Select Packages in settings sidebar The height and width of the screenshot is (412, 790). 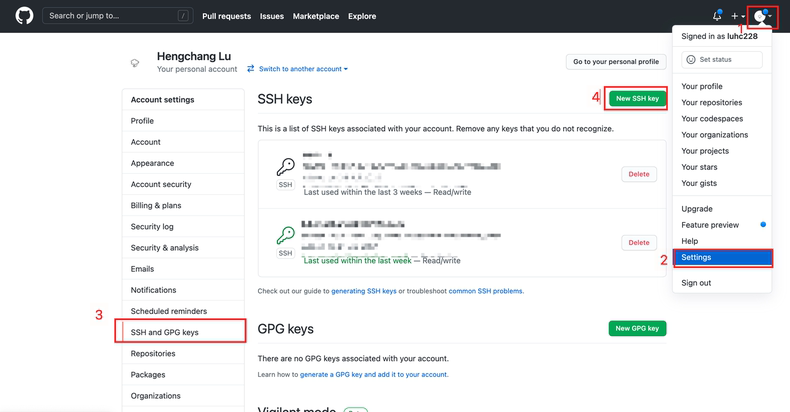tap(183, 375)
